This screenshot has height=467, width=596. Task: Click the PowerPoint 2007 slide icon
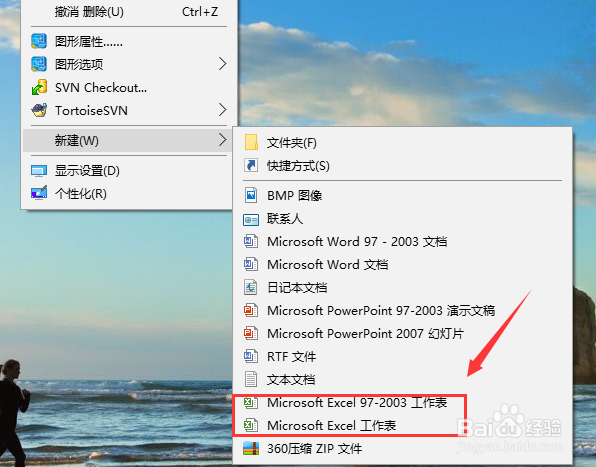[251, 333]
